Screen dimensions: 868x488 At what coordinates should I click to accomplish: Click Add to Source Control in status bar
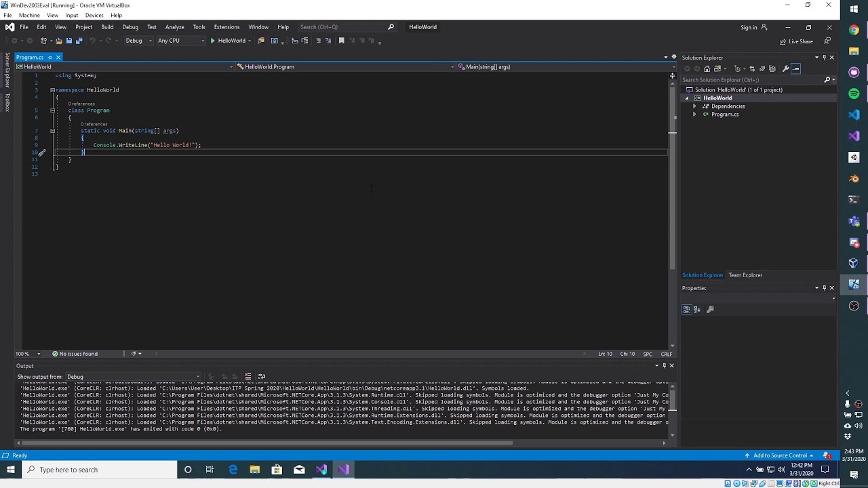click(x=780, y=455)
